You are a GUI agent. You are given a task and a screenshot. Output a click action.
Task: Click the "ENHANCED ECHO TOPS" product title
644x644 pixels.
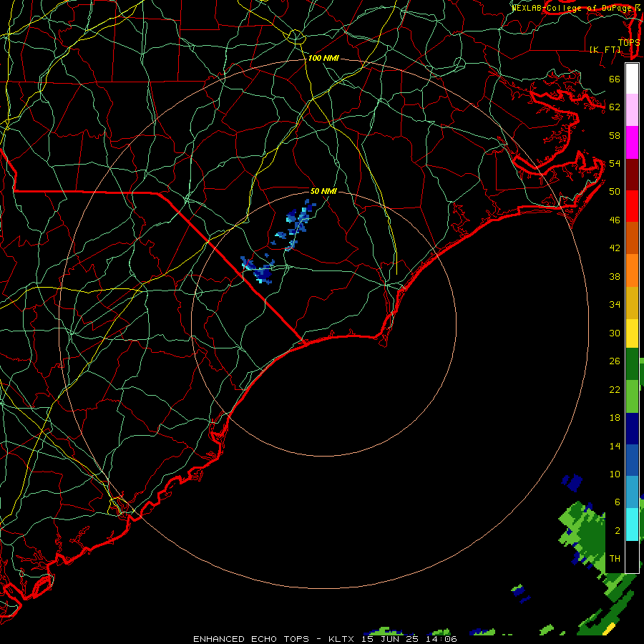tap(251, 639)
